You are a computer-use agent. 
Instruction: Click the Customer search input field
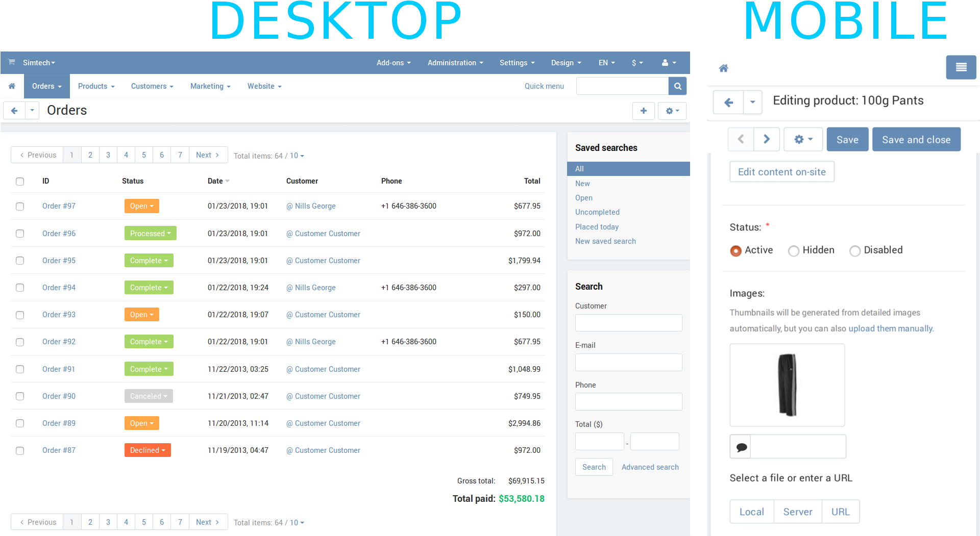click(628, 323)
